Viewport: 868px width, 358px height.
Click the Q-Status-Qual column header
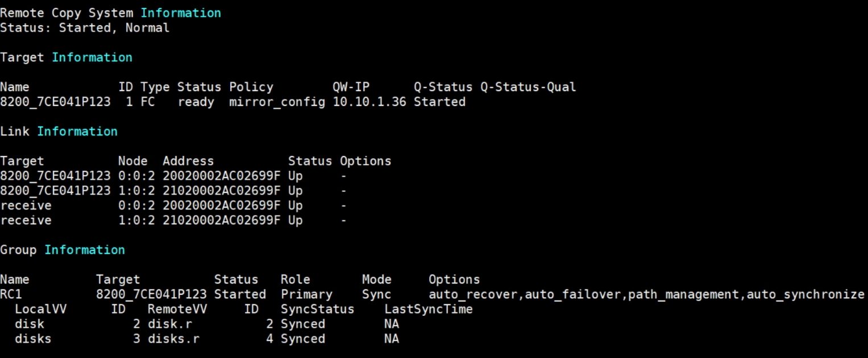coord(528,87)
